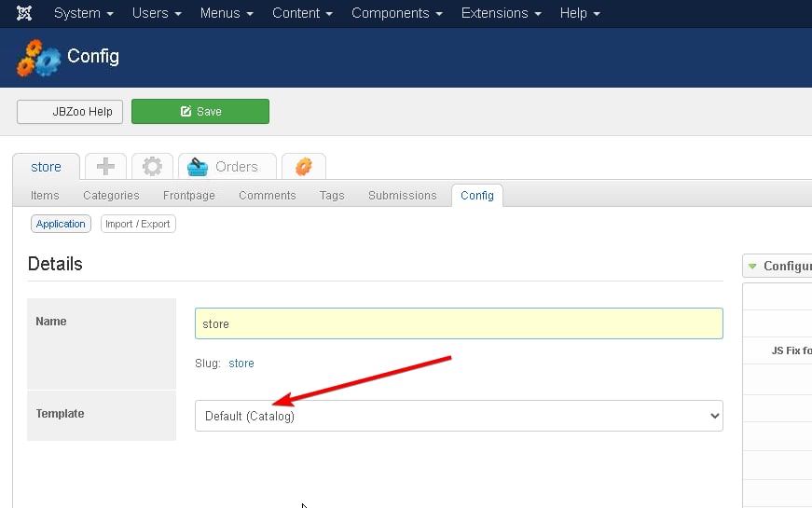Select the Import / Export subtab

point(138,224)
